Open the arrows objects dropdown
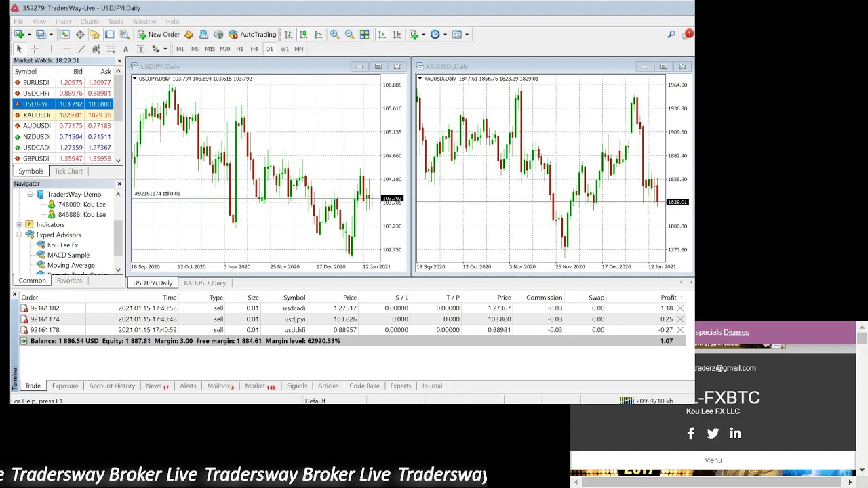The image size is (868, 488). (x=159, y=49)
